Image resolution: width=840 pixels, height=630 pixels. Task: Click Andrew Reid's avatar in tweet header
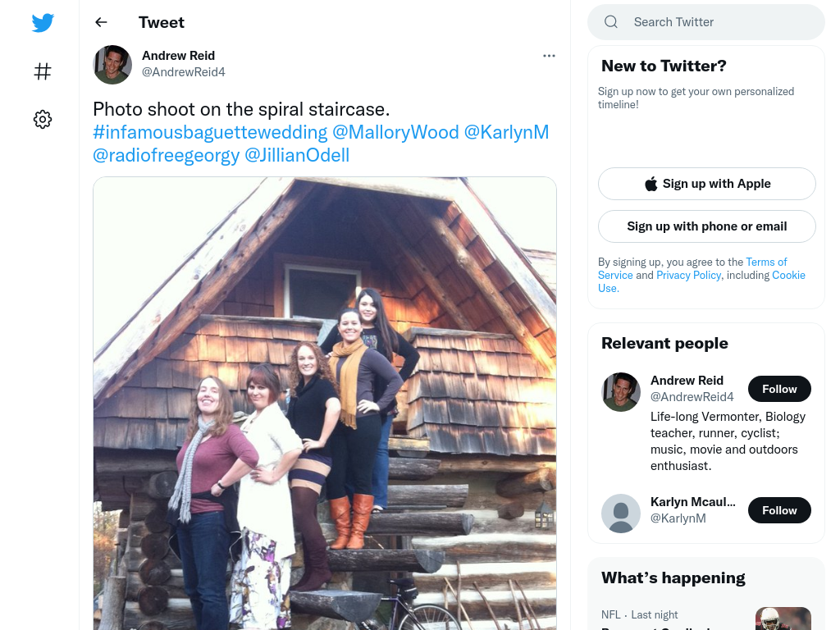(x=112, y=64)
